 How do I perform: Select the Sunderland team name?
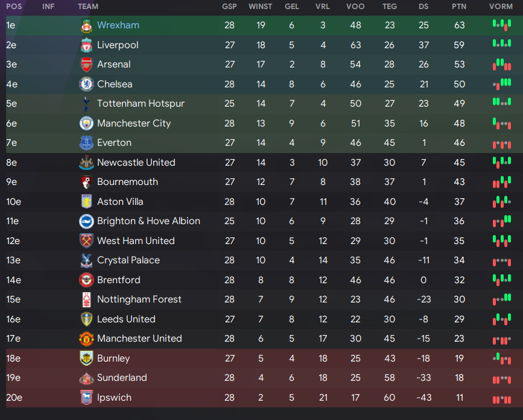coord(122,378)
